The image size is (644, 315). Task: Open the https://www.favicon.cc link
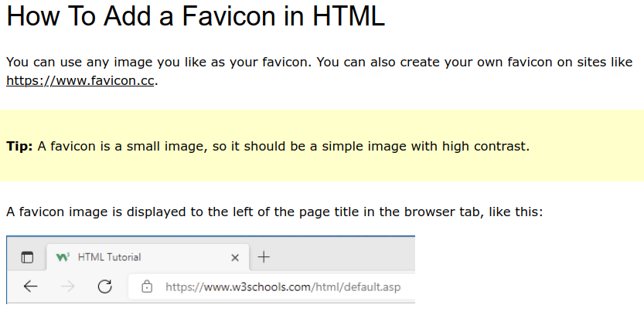click(x=80, y=80)
